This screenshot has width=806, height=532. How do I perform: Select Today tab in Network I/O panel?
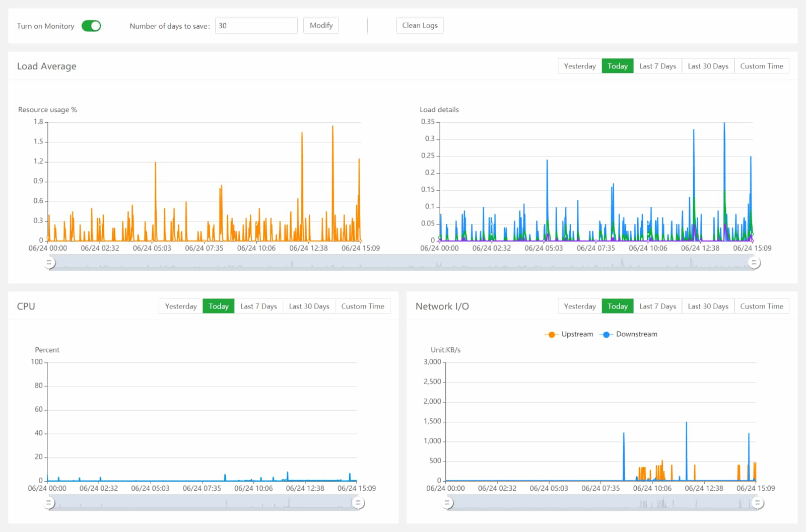(x=617, y=306)
